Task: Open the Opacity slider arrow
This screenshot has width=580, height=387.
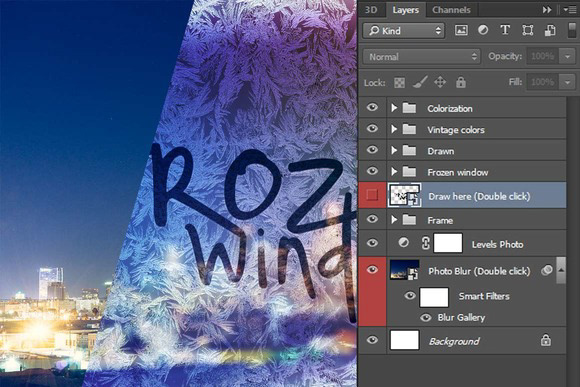Action: [567, 57]
